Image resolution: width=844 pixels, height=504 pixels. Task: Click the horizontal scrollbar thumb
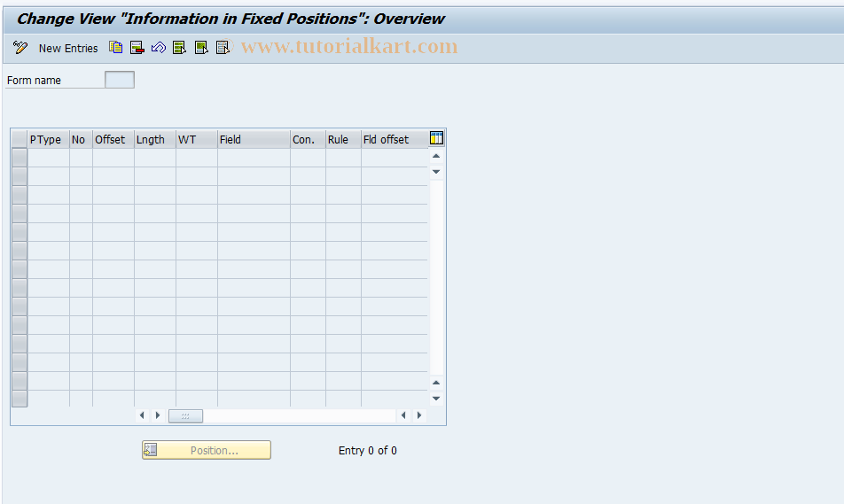tap(185, 415)
